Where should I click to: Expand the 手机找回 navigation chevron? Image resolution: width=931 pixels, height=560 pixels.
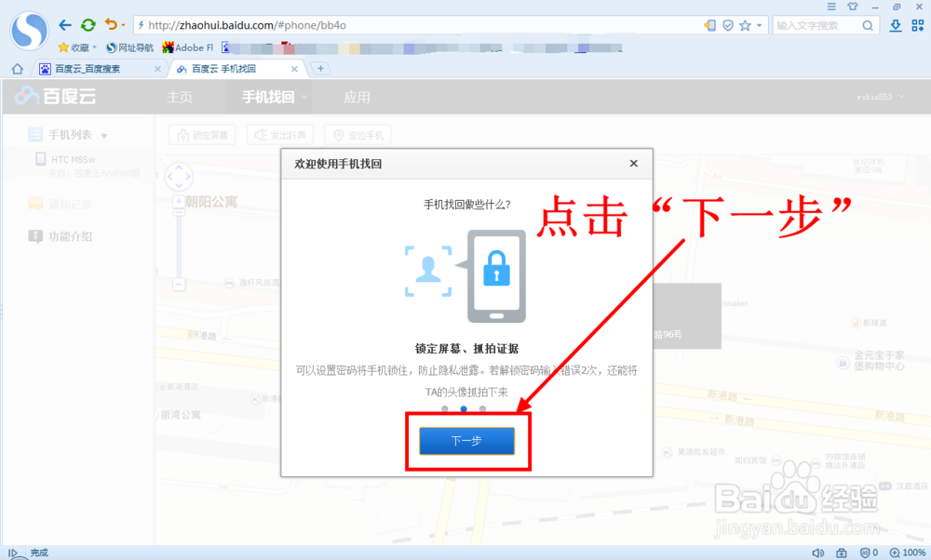[x=303, y=96]
